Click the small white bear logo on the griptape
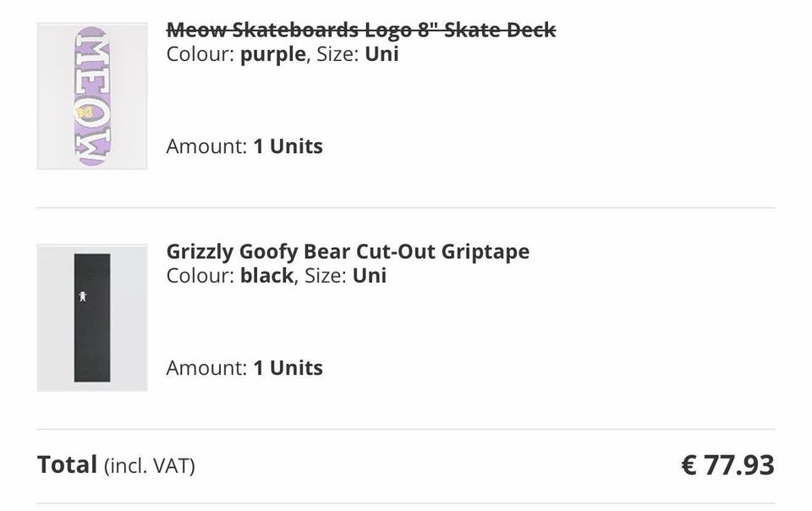Image resolution: width=812 pixels, height=511 pixels. (82, 297)
